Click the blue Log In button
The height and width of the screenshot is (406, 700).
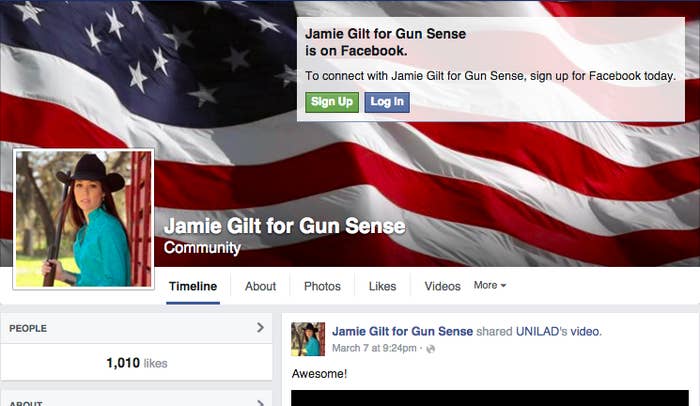click(387, 102)
